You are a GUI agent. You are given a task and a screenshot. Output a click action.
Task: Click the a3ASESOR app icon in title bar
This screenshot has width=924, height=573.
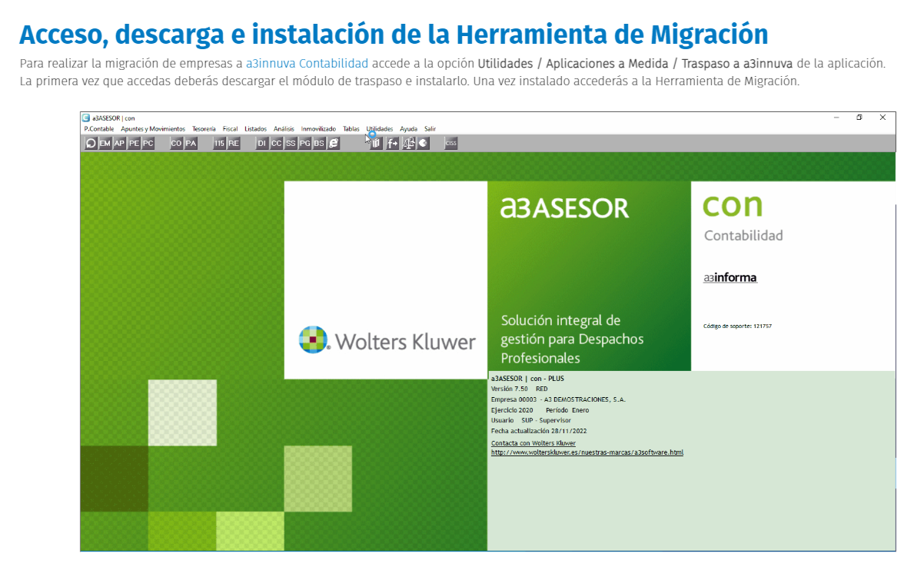click(x=85, y=118)
